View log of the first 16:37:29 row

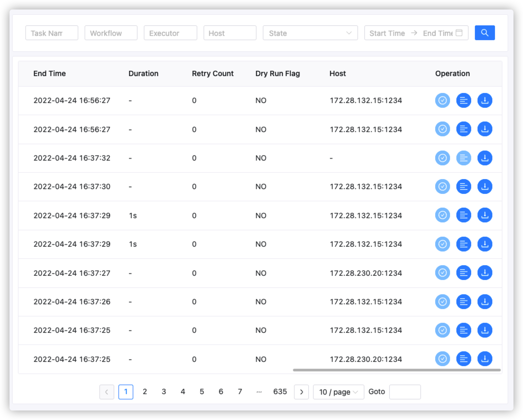click(463, 215)
